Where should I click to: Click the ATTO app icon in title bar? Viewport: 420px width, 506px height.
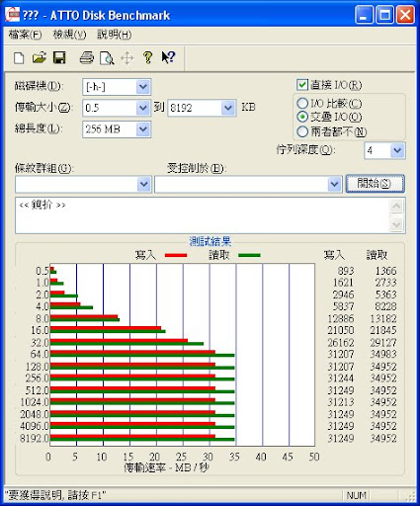pos(13,15)
